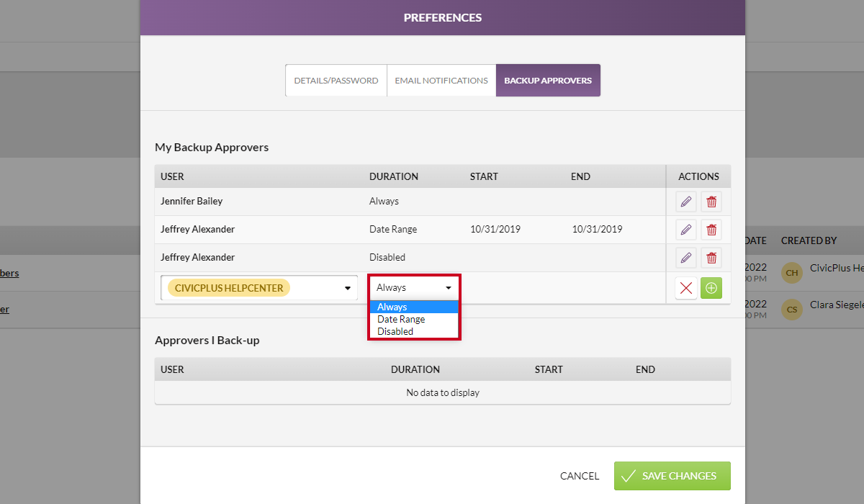Screen dimensions: 864x504
Task: Click the No data to display message
Action: point(443,393)
